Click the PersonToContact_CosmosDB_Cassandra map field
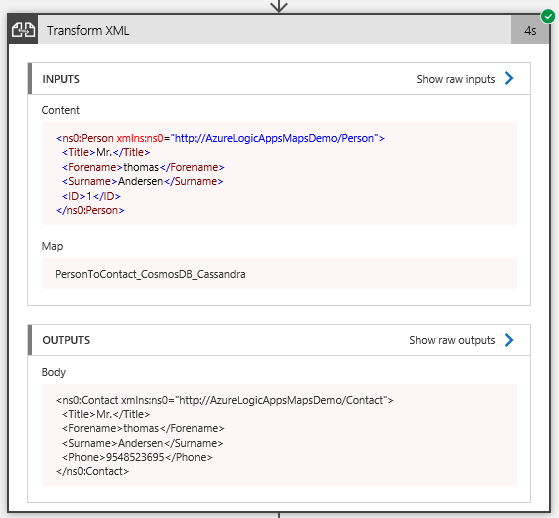The image size is (559, 518). [x=279, y=274]
